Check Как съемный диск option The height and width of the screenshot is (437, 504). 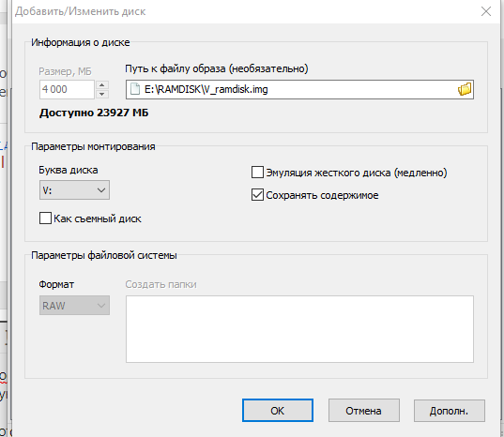point(45,218)
